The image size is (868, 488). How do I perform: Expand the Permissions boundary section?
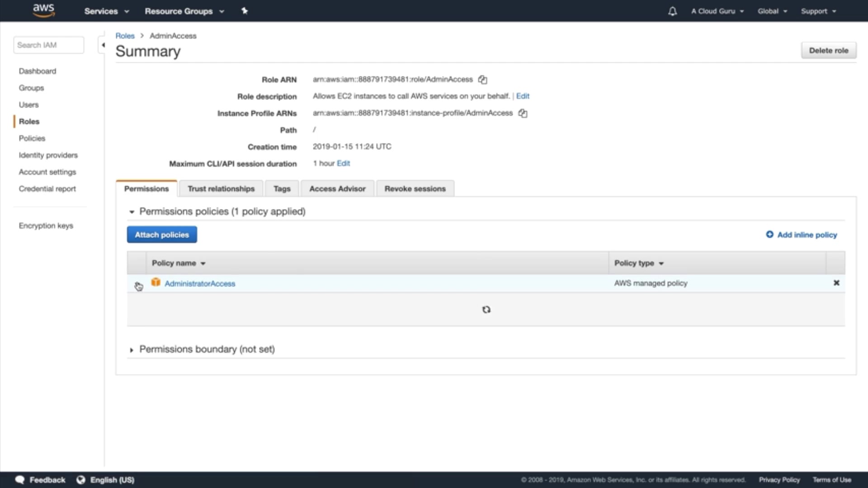(x=132, y=350)
